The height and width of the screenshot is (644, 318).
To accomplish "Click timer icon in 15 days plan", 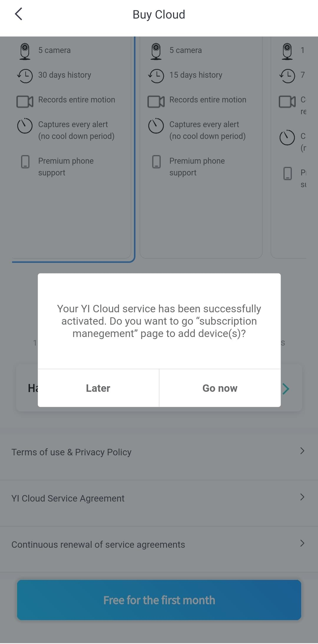I will pyautogui.click(x=156, y=126).
